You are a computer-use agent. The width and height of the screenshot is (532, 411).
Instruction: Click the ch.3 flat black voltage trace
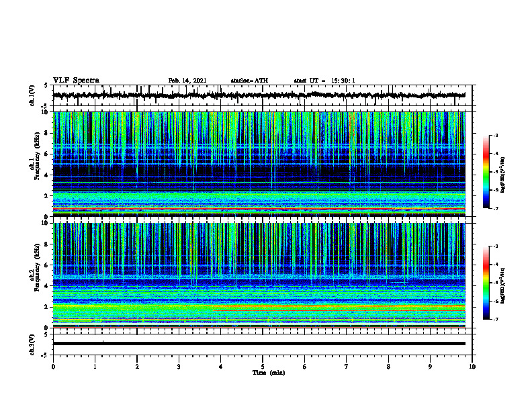point(259,344)
